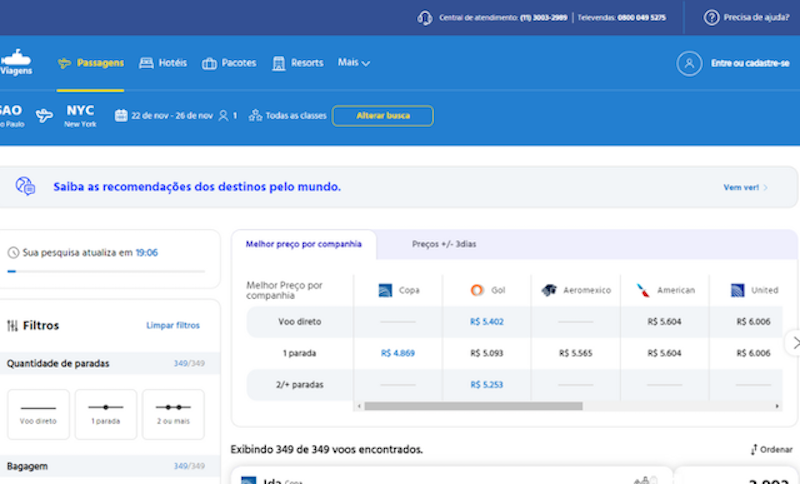Click the help question mark icon
The height and width of the screenshot is (484, 800).
pos(711,17)
